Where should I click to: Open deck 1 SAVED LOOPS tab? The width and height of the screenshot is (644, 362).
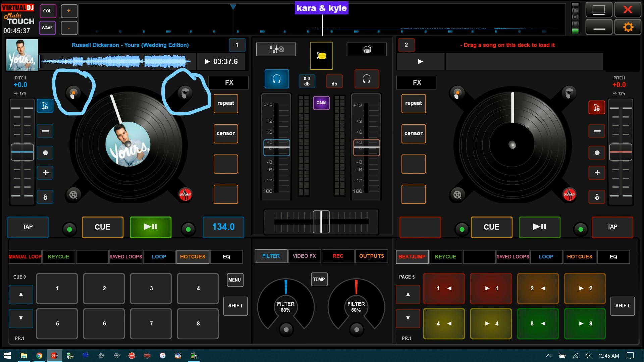[126, 257]
